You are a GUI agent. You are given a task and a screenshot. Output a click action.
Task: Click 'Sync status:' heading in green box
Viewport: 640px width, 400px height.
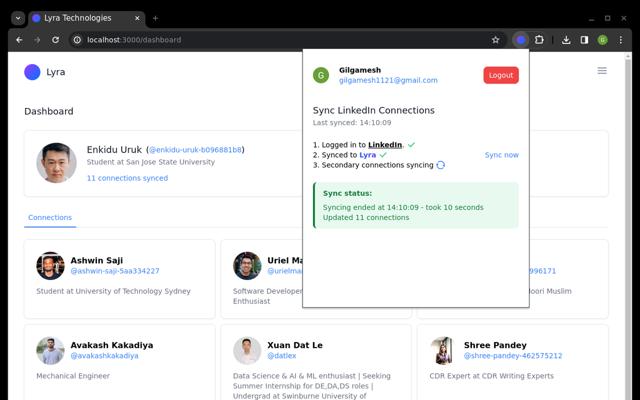[x=347, y=193]
